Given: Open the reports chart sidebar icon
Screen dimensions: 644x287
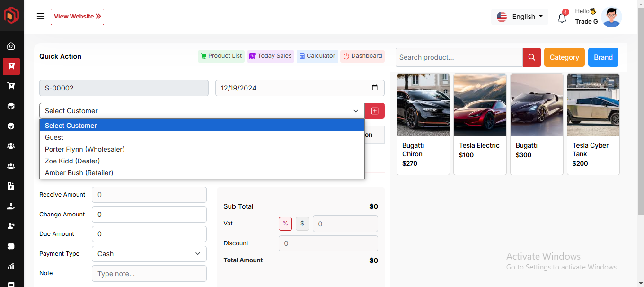Looking at the screenshot, I should pyautogui.click(x=11, y=266).
